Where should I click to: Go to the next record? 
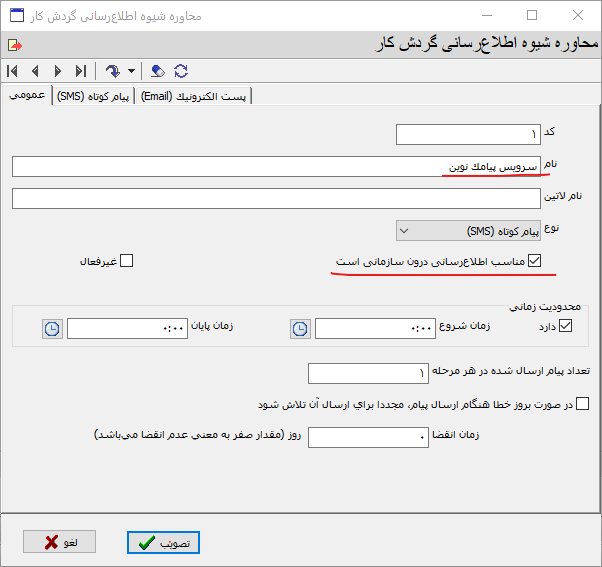(57, 71)
